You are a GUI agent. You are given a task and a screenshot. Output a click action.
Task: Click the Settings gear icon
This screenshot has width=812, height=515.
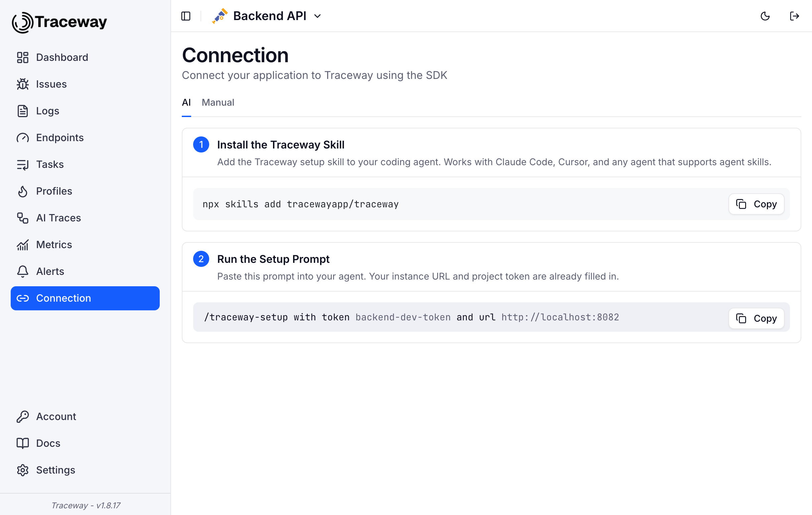[23, 470]
